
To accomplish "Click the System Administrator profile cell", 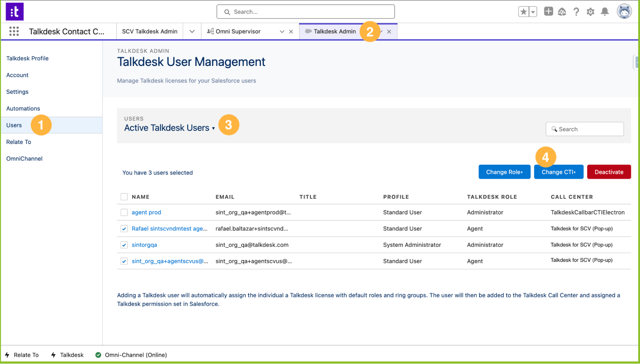I will [412, 245].
